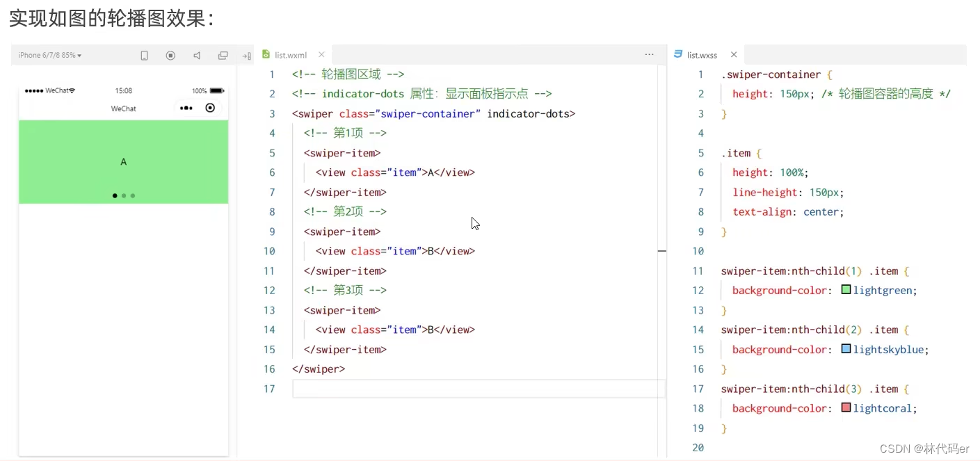This screenshot has width=980, height=461.
Task: Click line number 10 in list.wxml gutter
Action: click(269, 251)
